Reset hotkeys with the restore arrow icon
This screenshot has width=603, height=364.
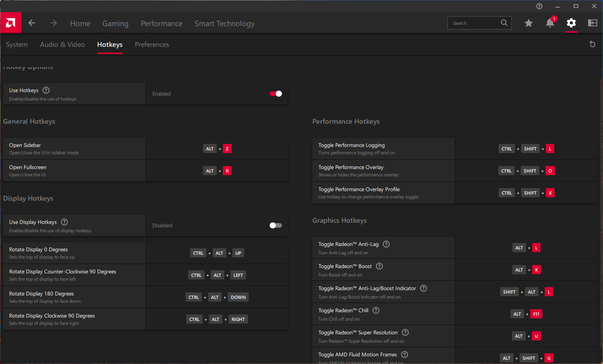point(592,44)
